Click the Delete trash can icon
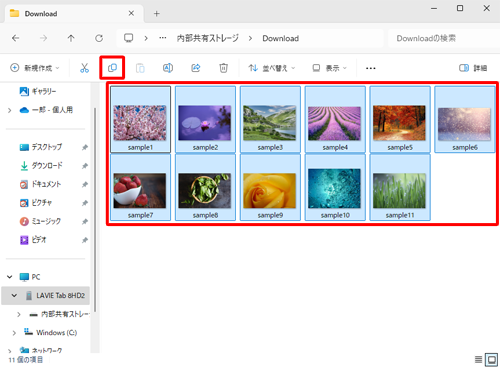The height and width of the screenshot is (367, 500). coord(223,68)
